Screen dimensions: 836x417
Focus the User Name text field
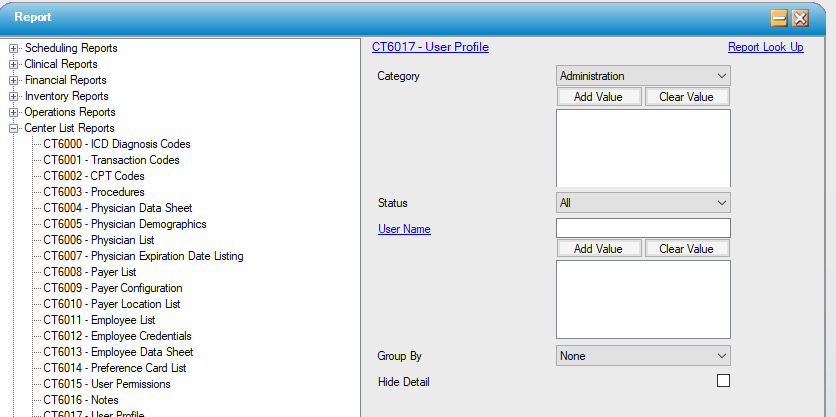tap(642, 228)
